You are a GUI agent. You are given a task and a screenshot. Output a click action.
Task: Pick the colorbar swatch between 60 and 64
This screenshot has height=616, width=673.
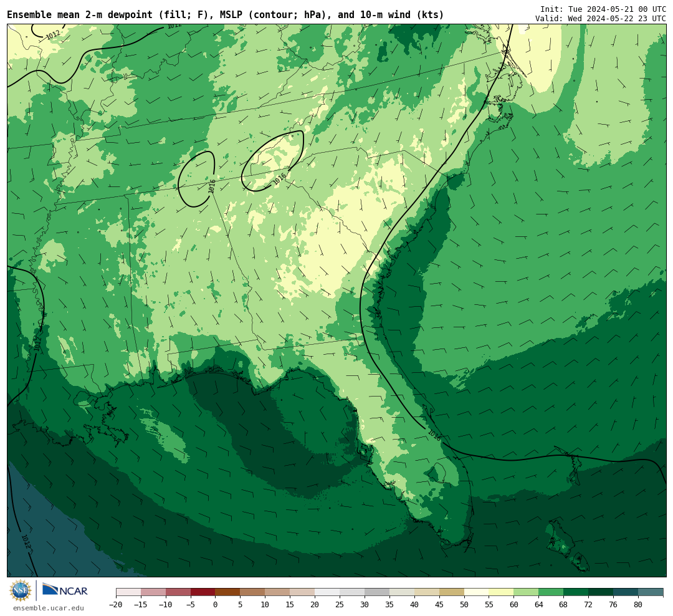527,592
